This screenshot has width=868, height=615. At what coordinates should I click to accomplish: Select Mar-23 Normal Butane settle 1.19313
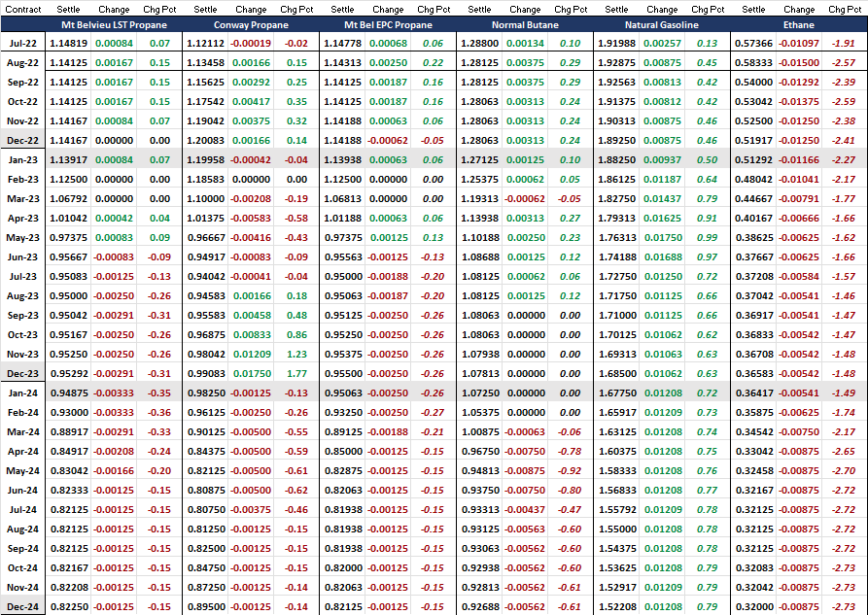point(479,199)
